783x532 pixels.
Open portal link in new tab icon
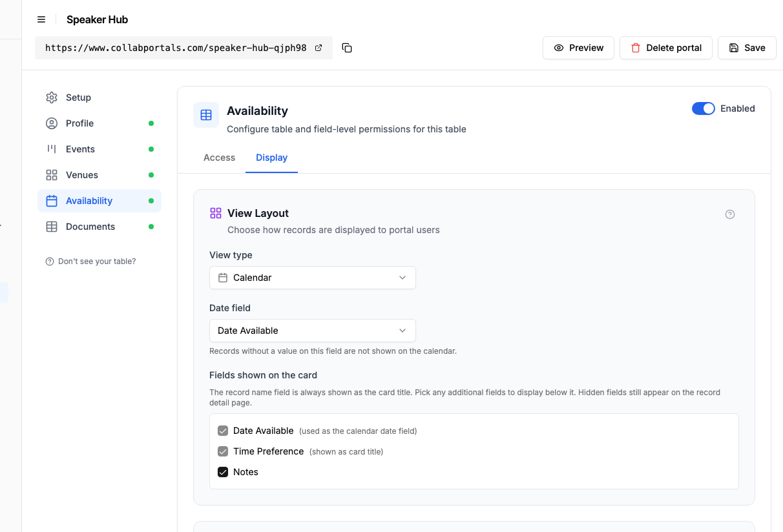[x=318, y=48]
